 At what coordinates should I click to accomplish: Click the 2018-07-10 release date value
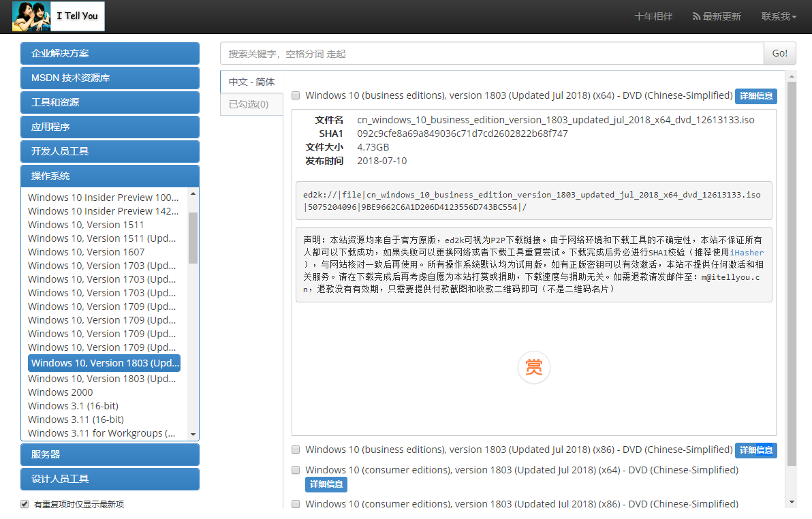[x=381, y=161]
